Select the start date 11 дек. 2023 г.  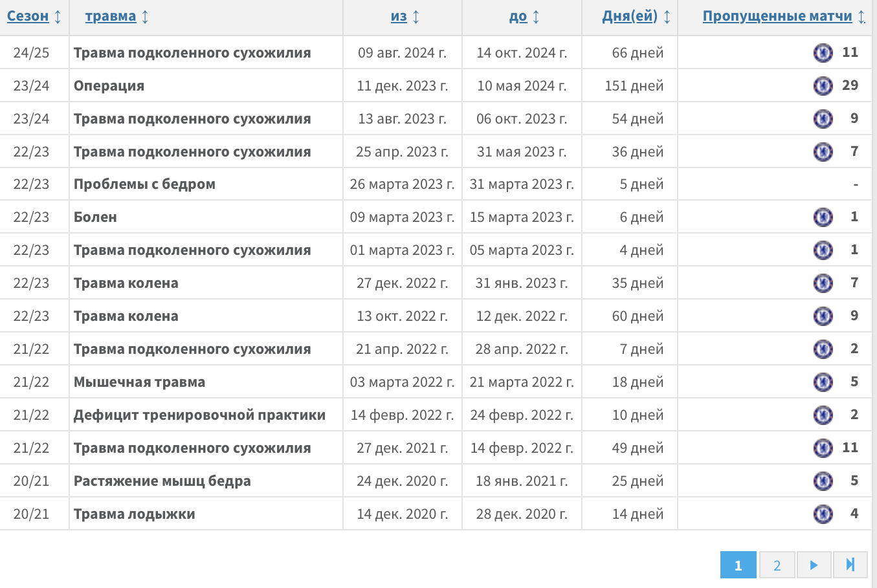point(402,85)
